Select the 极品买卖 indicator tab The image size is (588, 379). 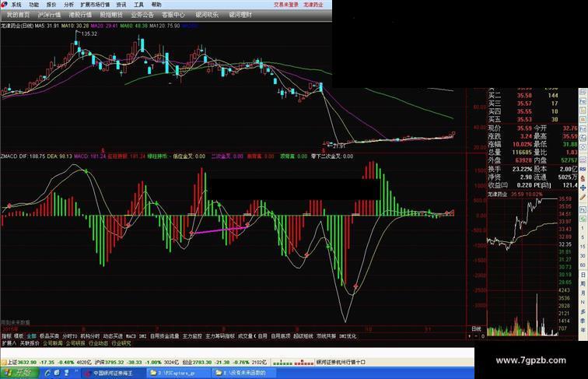point(50,336)
